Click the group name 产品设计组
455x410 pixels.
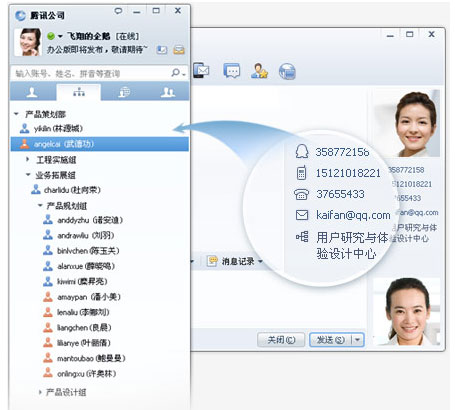click(x=66, y=392)
